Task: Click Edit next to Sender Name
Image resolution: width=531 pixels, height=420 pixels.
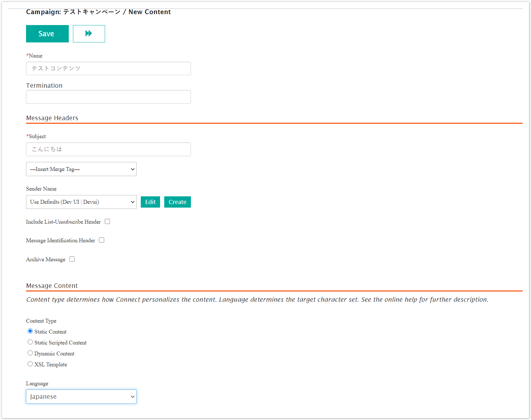Action: pos(150,202)
